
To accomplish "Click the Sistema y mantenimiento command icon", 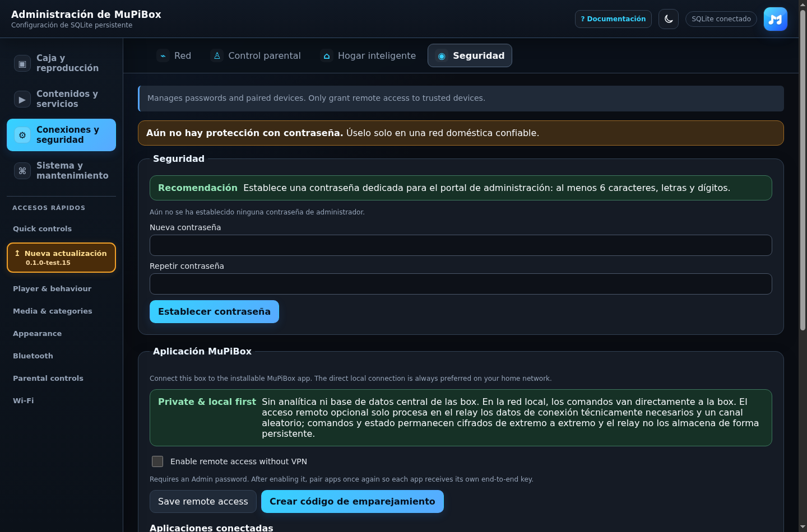I will (x=22, y=171).
